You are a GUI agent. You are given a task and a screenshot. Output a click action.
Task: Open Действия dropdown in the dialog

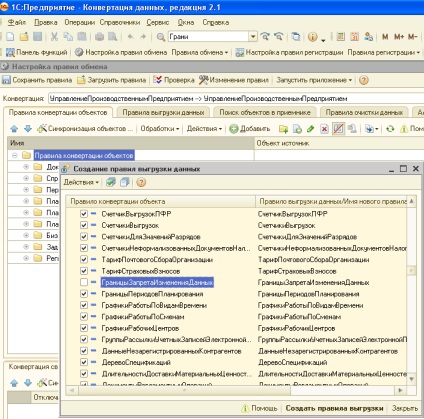[x=81, y=182]
